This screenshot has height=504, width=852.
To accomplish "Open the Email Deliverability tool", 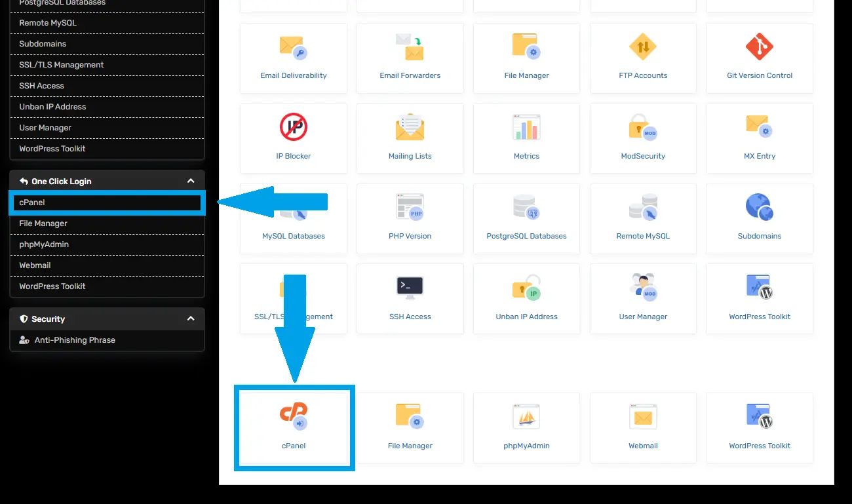I will pos(293,58).
